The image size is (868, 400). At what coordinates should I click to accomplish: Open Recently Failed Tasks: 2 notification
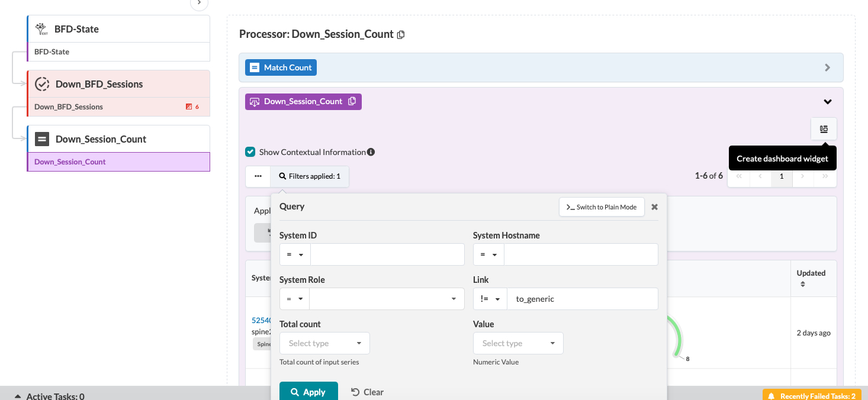[x=811, y=395]
